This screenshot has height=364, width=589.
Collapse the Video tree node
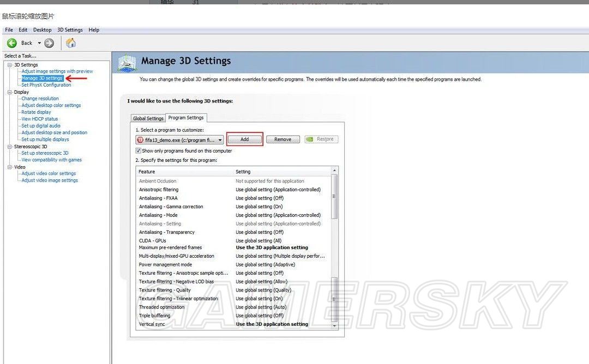point(10,167)
